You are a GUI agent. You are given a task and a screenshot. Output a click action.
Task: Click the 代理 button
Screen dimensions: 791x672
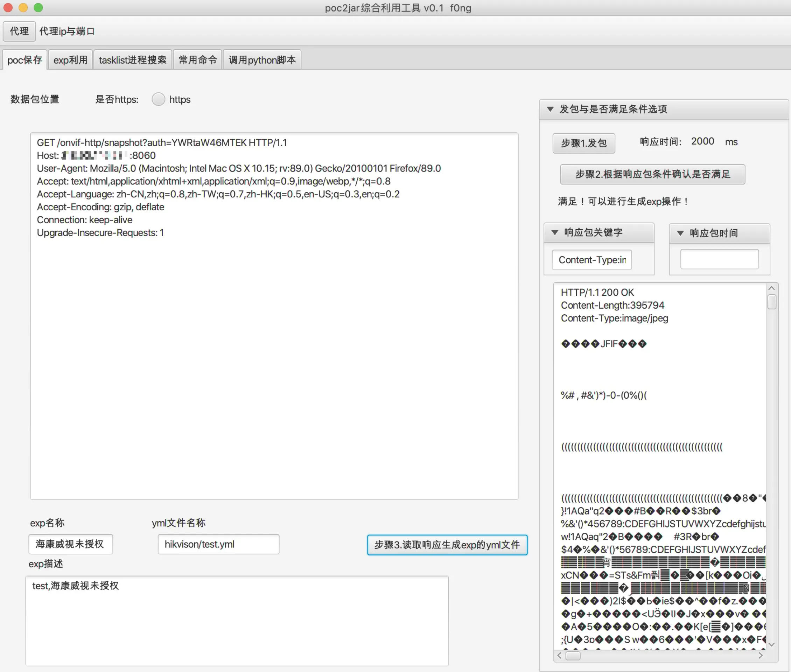pos(19,31)
